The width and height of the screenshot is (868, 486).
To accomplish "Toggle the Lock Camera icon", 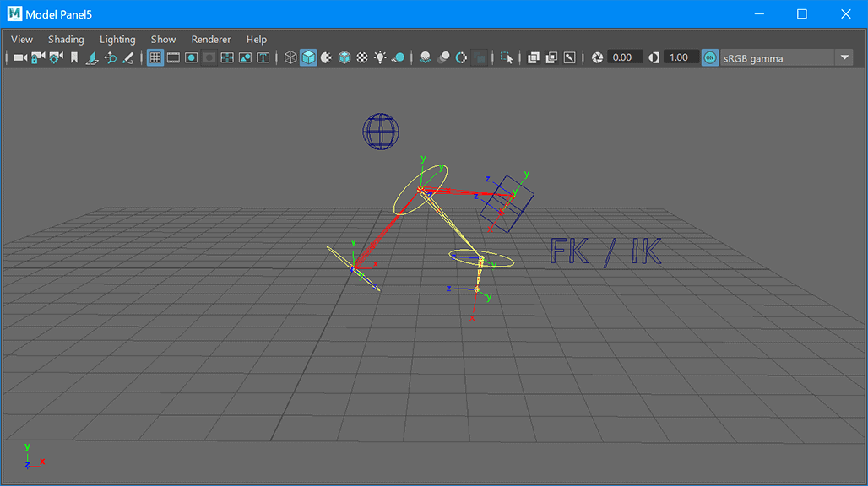I will click(38, 57).
